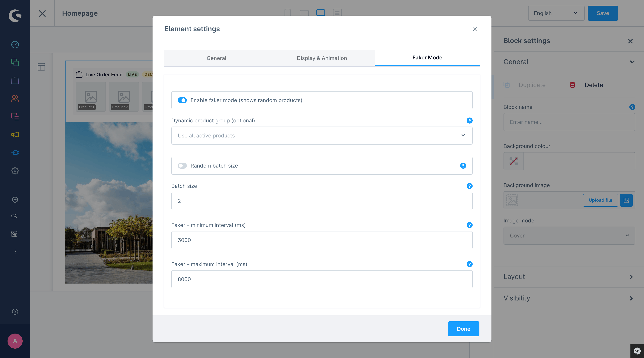Click the Delete trash icon
The height and width of the screenshot is (358, 644).
pyautogui.click(x=572, y=85)
